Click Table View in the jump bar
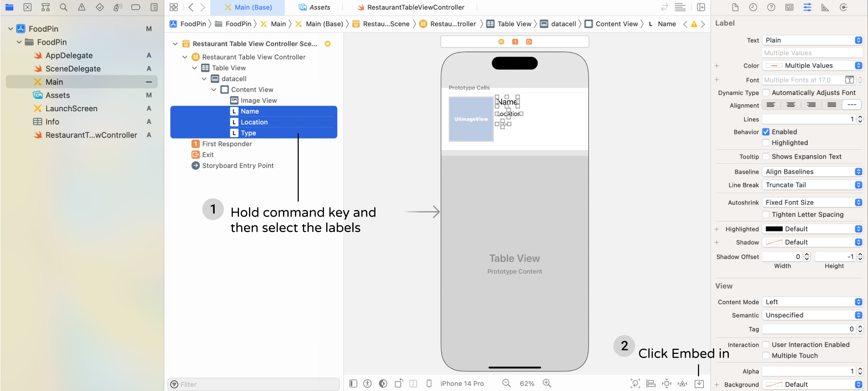Image resolution: width=868 pixels, height=391 pixels. [514, 24]
